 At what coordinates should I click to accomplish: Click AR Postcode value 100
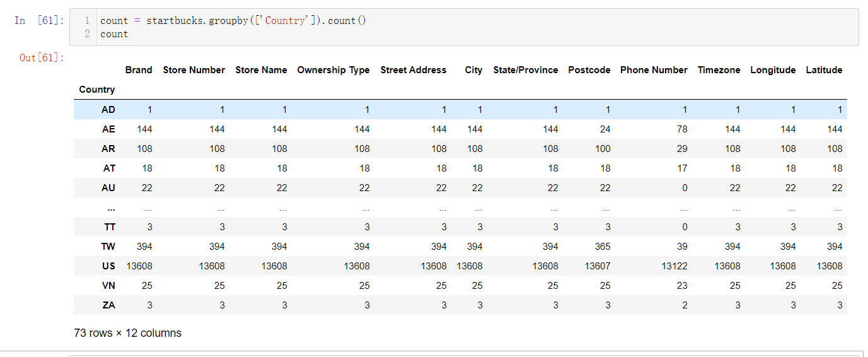pyautogui.click(x=603, y=149)
